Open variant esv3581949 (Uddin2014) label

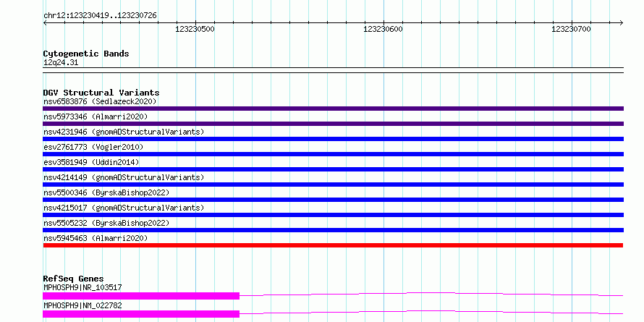tap(91, 162)
